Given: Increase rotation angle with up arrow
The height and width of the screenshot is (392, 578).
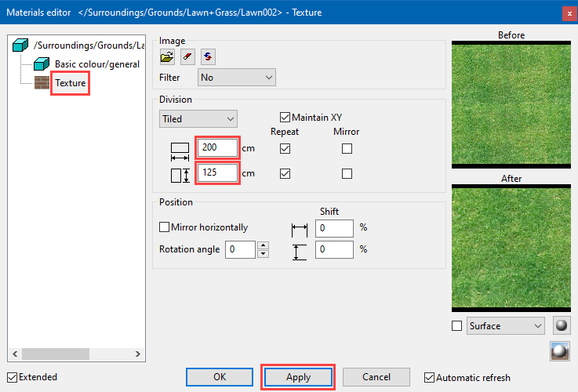Looking at the screenshot, I should 264,245.
